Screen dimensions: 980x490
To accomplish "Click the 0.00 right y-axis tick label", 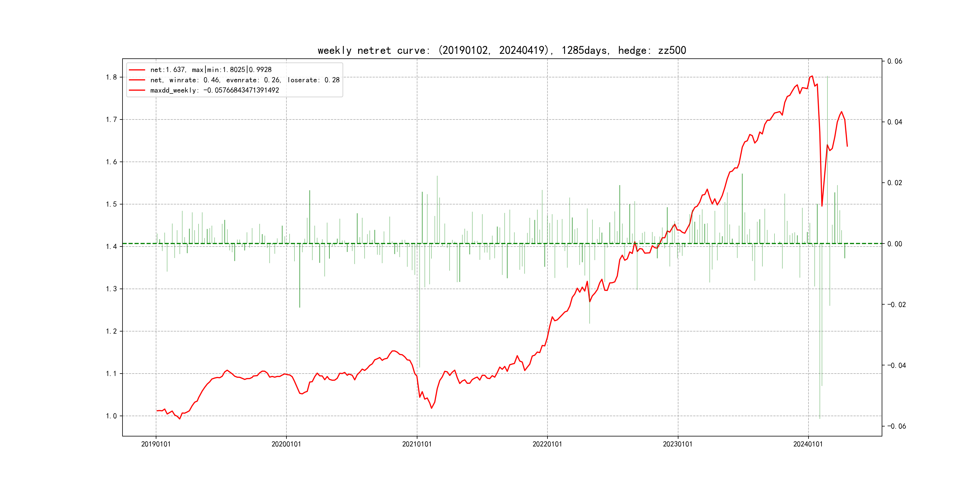I will pos(894,244).
